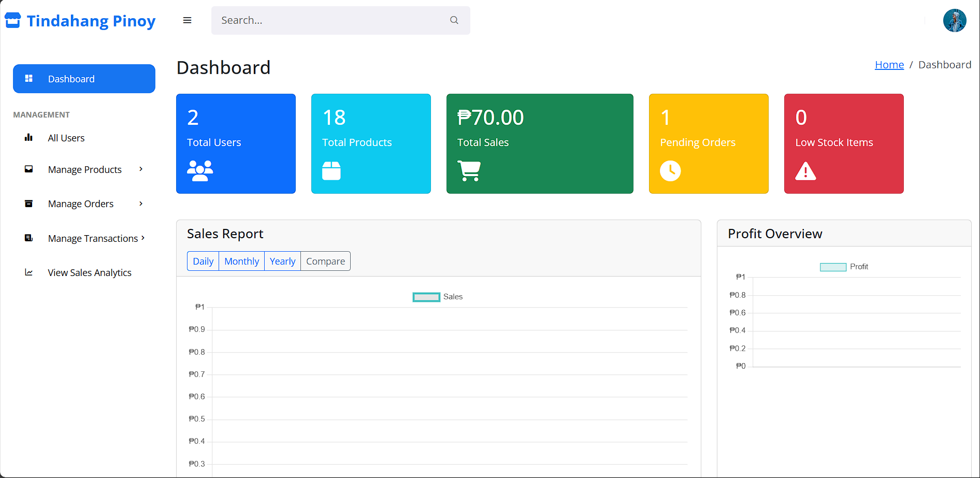980x478 pixels.
Task: Select the analytics chart icon beside View Sales Analytics
Action: (28, 272)
